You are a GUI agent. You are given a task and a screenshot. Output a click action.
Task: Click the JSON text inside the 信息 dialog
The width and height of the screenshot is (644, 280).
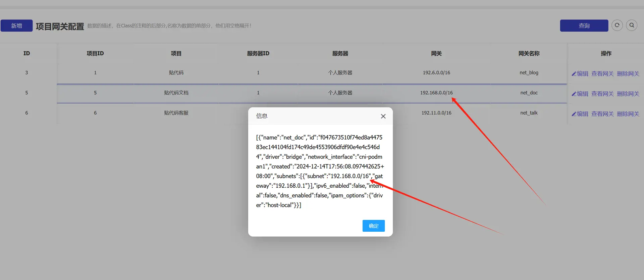(x=320, y=171)
